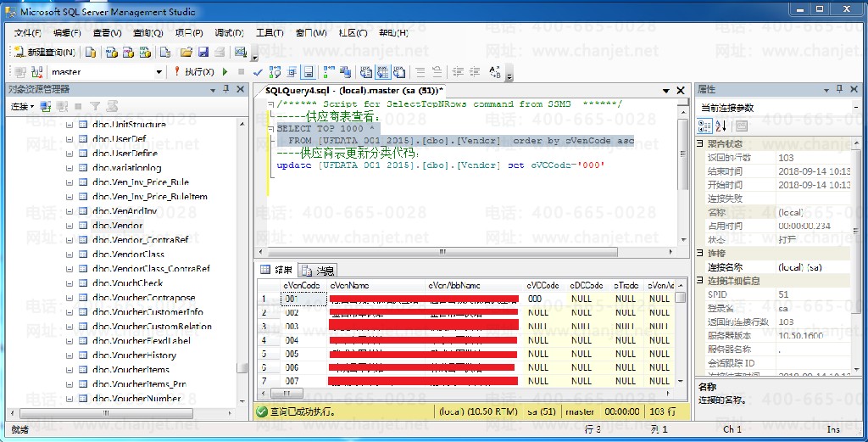868x442 pixels.
Task: Parse the query with the blue checkmark
Action: click(258, 71)
